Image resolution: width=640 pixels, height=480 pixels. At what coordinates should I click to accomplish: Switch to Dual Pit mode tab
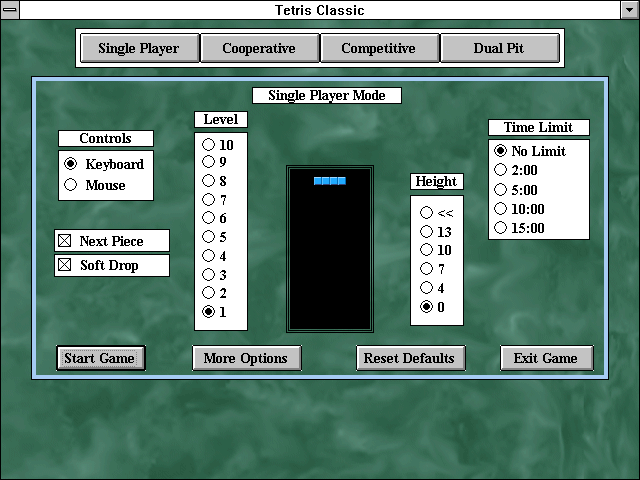500,48
